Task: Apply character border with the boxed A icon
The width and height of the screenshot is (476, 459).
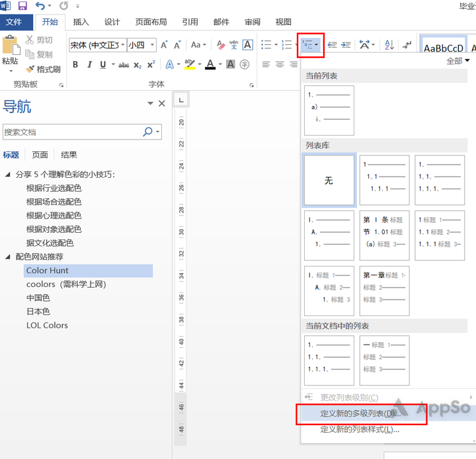Action: tap(248, 45)
